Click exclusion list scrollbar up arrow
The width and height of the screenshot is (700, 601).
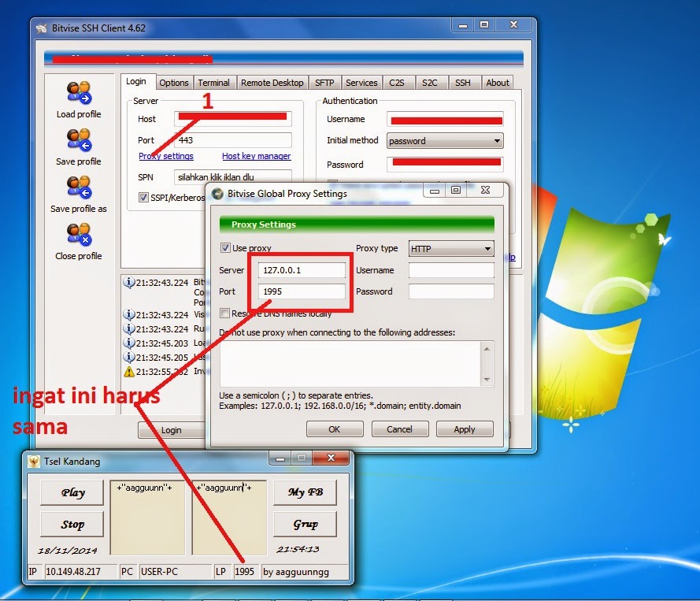click(487, 348)
